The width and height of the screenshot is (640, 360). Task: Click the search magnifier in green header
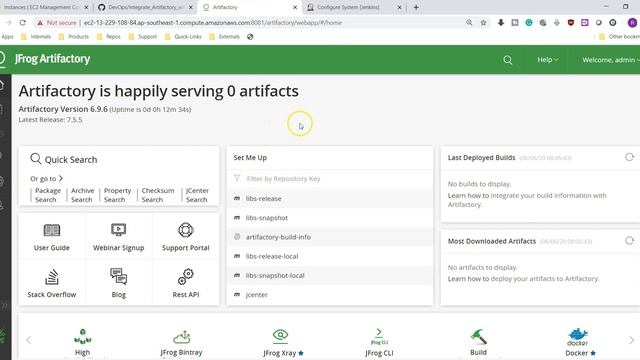coord(507,60)
